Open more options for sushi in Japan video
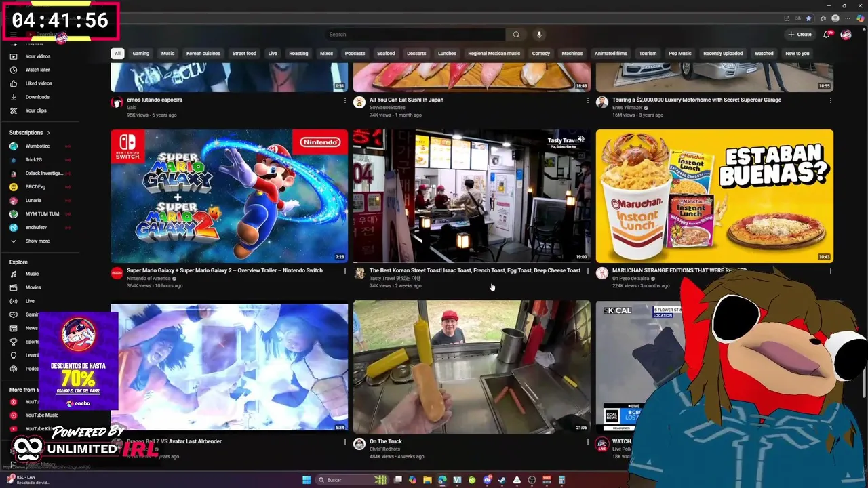 (x=588, y=100)
